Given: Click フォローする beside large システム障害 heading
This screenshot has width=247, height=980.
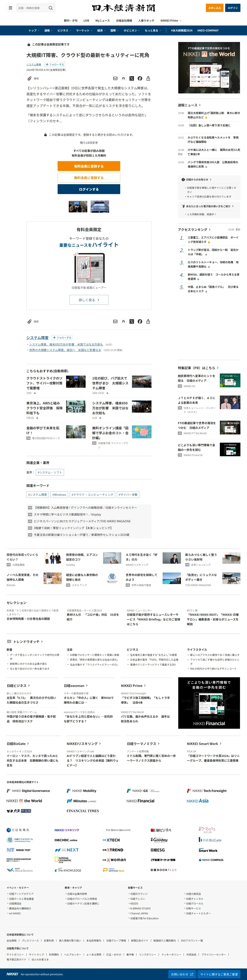Looking at the screenshot, I should click(x=62, y=338).
